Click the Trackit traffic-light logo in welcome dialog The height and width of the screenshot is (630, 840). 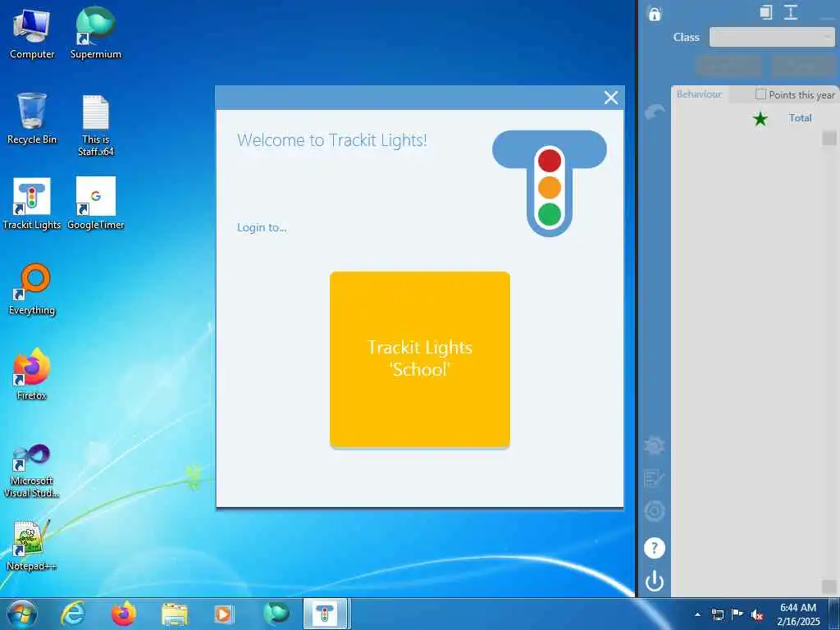[550, 183]
